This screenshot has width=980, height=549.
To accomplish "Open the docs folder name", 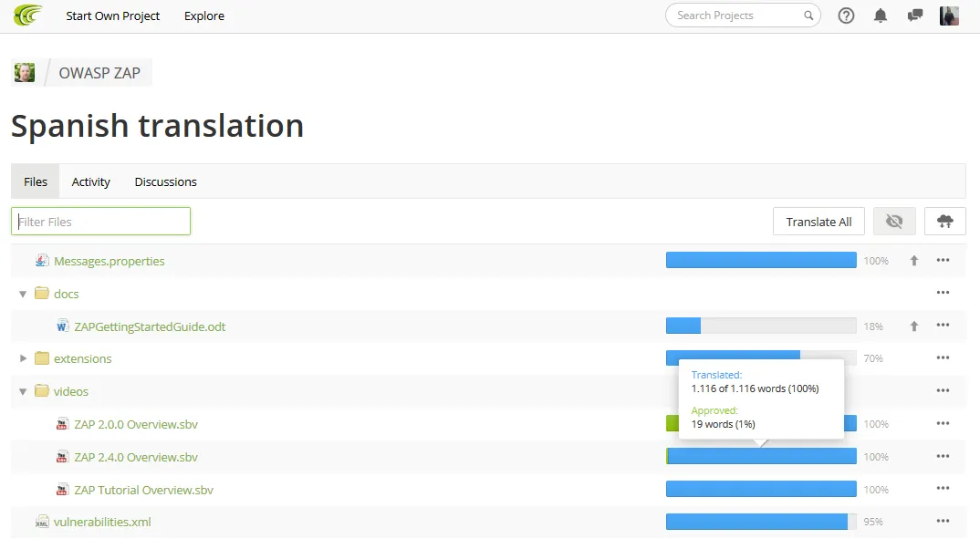I will pos(67,294).
